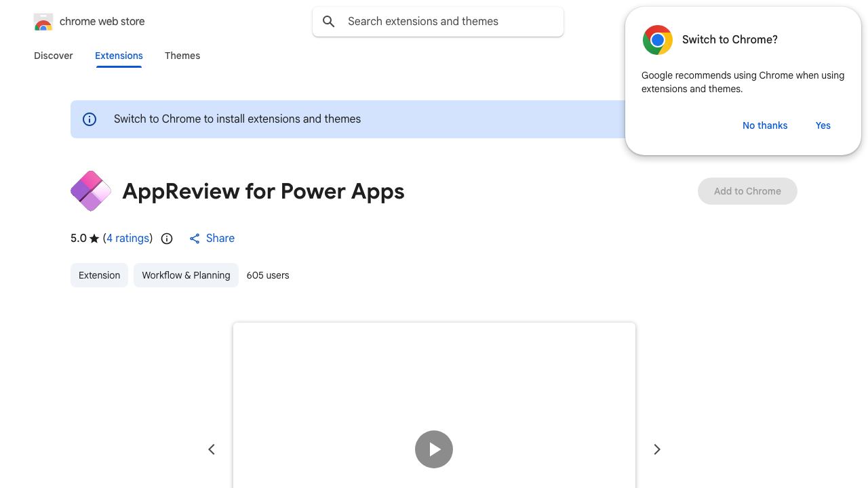Click the 605 users text
This screenshot has height=488, width=868.
[268, 275]
